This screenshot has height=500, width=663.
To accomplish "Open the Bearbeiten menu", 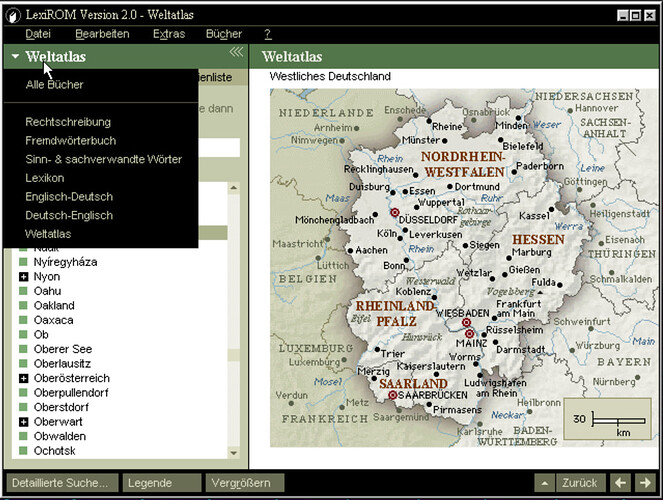I will (x=102, y=34).
